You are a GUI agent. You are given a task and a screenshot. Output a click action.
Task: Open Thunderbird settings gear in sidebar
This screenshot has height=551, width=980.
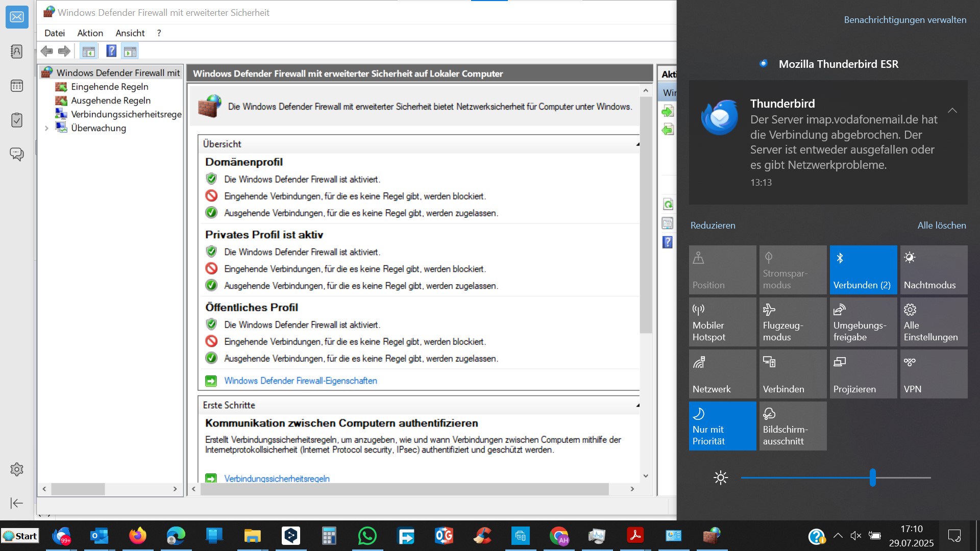[17, 469]
